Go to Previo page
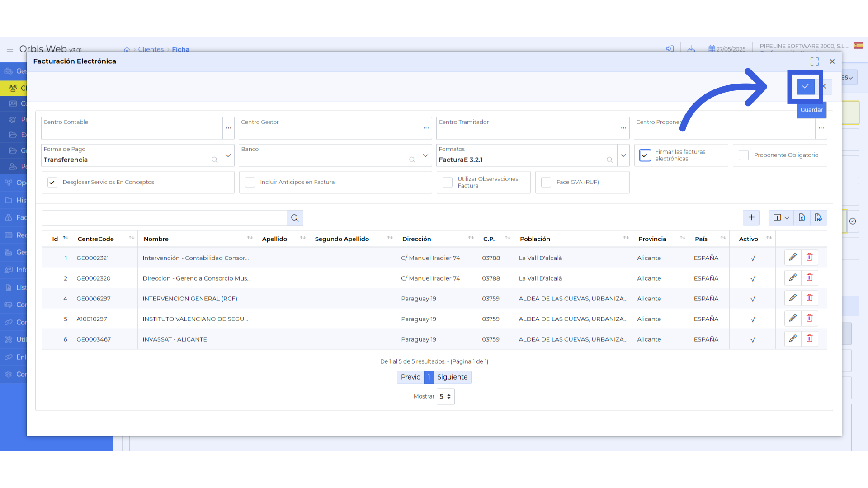This screenshot has width=868, height=488. [410, 377]
